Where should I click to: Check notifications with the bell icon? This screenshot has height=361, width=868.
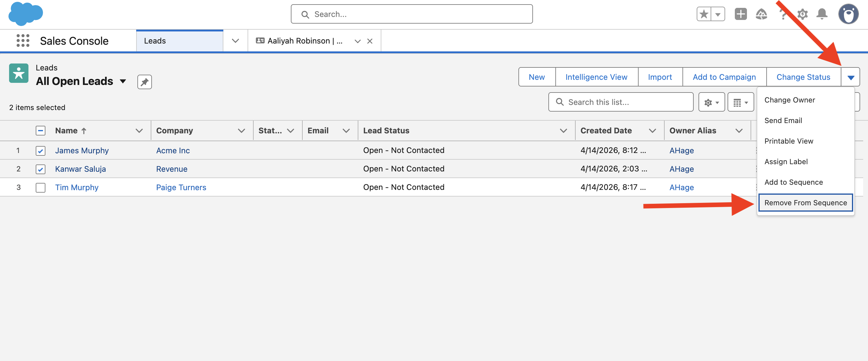tap(822, 14)
